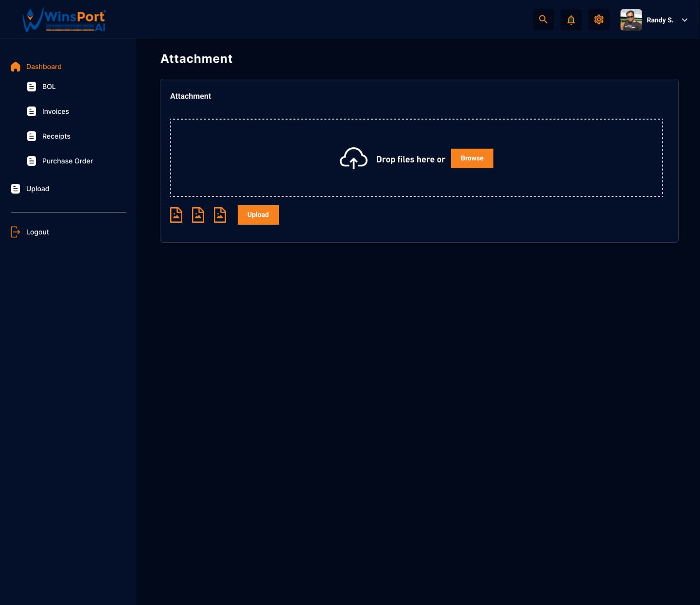
Task: Open the Randy S. account menu
Action: coord(660,20)
